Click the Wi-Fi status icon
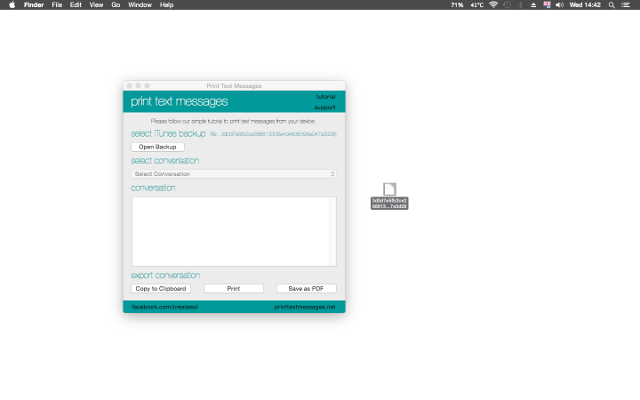This screenshot has width=640, height=400. (493, 5)
